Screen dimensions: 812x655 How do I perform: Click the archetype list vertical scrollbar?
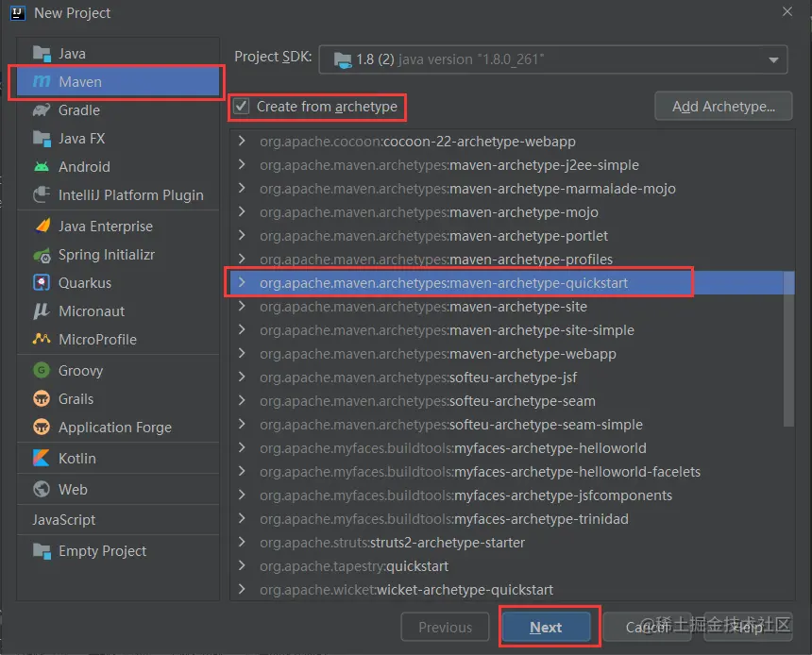click(788, 348)
